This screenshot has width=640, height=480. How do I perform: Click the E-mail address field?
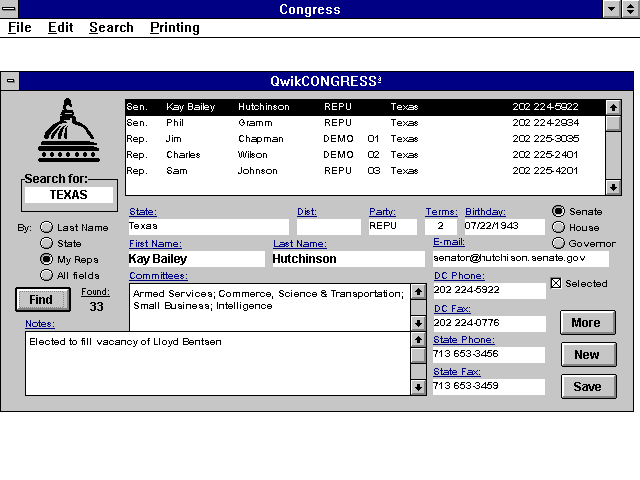pyautogui.click(x=520, y=258)
